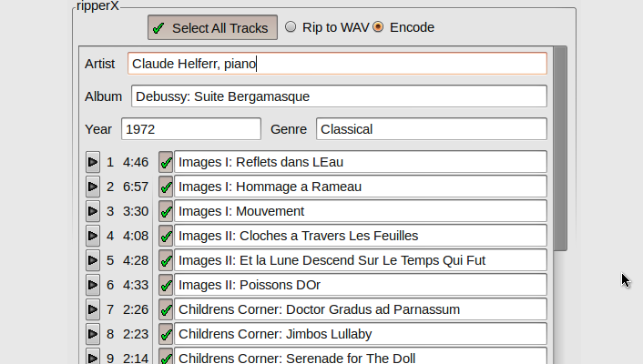Click the Album title field
643x364 pixels.
[339, 96]
